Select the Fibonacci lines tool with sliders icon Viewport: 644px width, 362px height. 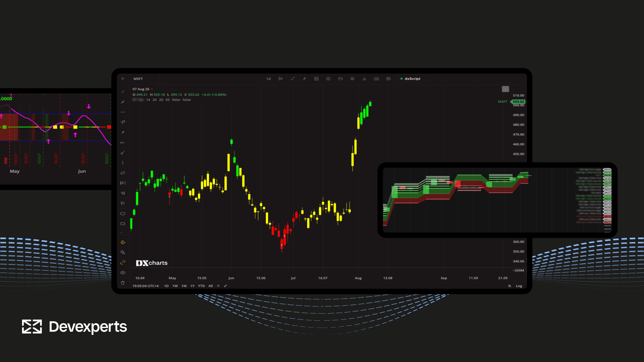[x=123, y=203]
